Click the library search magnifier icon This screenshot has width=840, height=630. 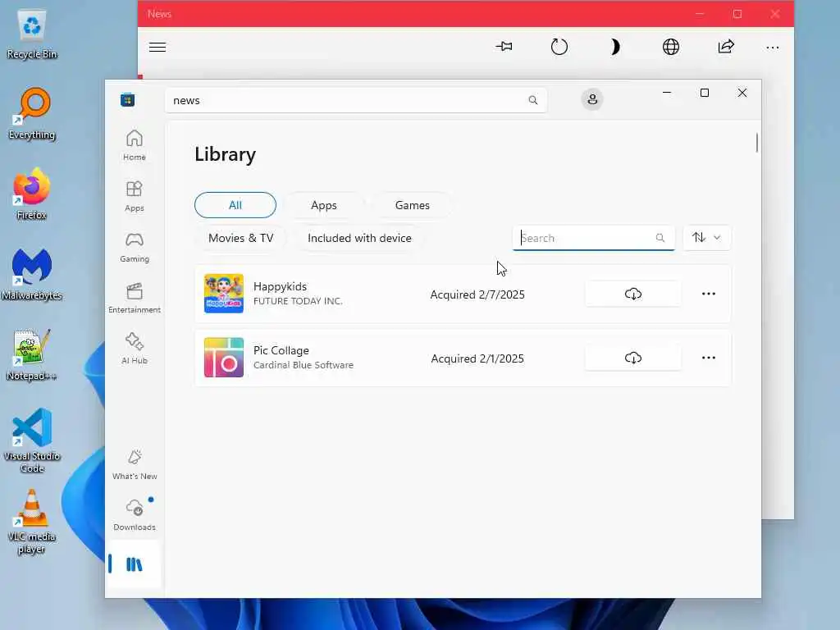click(x=660, y=238)
